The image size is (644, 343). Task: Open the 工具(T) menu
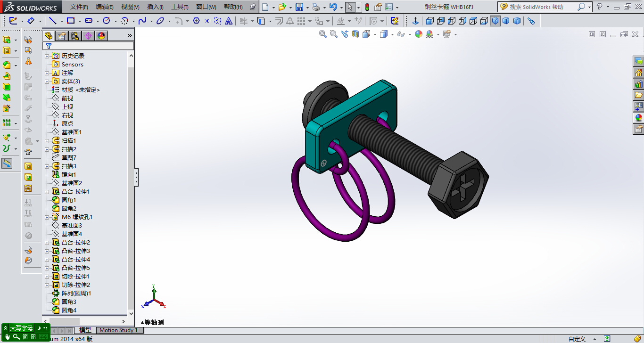point(180,7)
